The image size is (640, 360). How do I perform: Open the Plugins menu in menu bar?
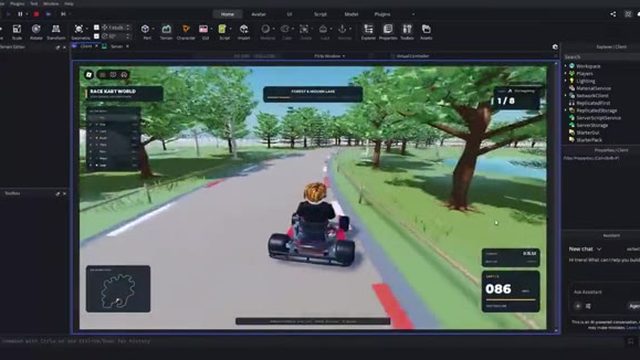tap(17, 3)
